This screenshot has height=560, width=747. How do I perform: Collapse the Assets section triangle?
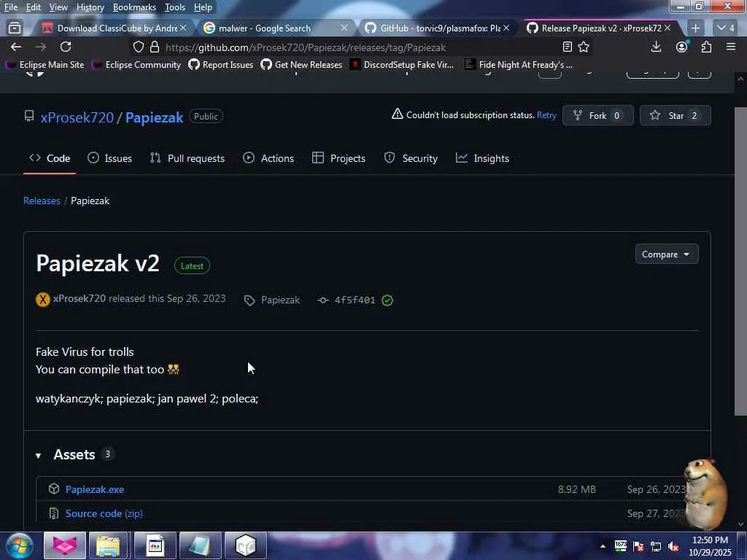tap(39, 456)
